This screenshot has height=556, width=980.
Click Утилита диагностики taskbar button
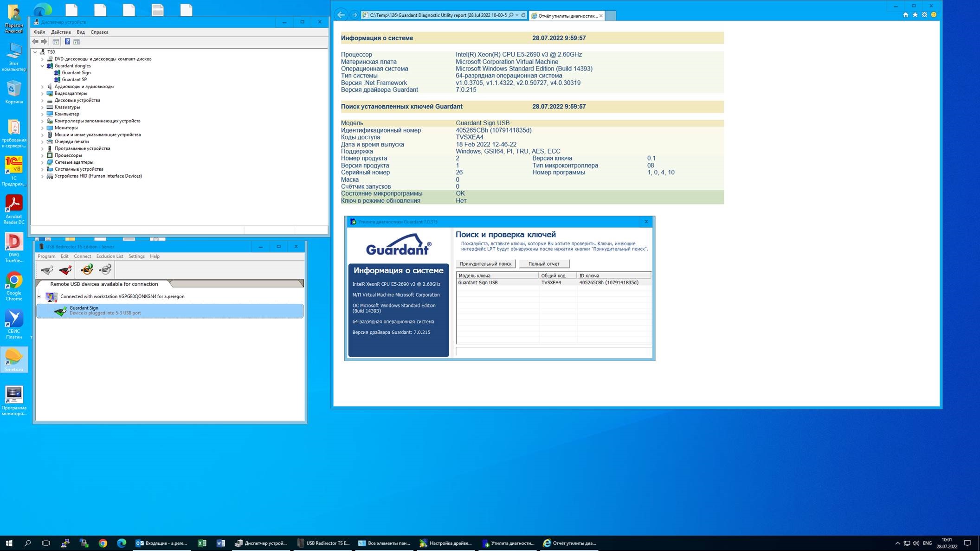pos(508,543)
